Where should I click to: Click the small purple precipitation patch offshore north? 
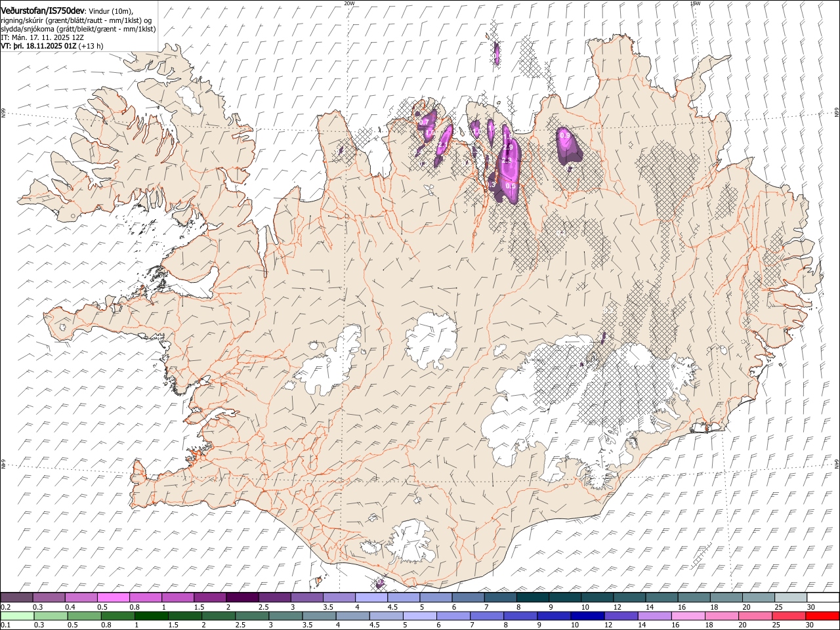coord(497,54)
